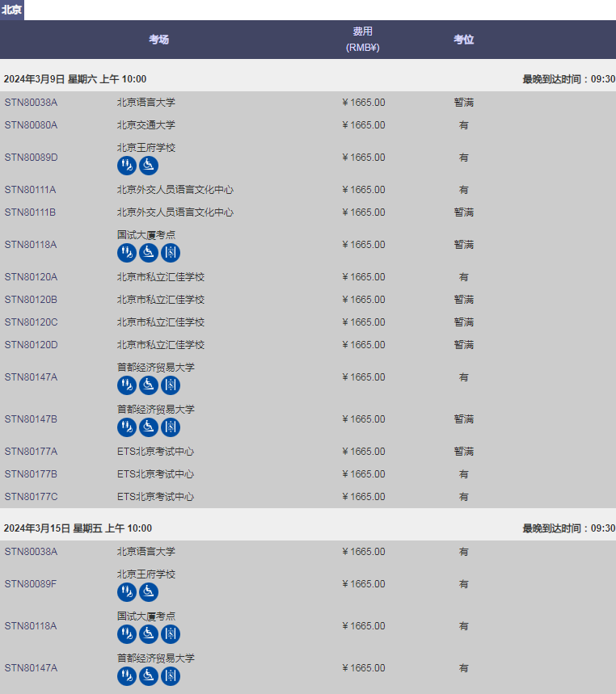Select the 有 seat availability for STN80111A
Viewport: 616px width, 694px height.
(463, 190)
